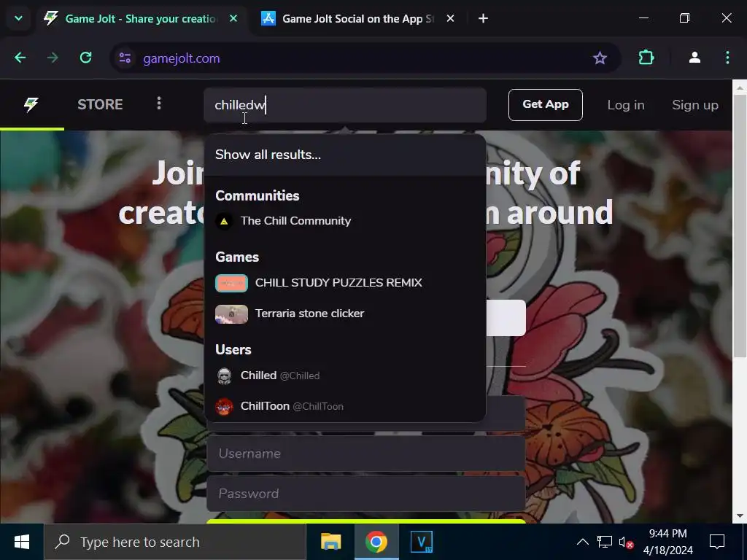The height and width of the screenshot is (560, 747).
Task: Click the scrollbar down arrow
Action: click(x=740, y=516)
